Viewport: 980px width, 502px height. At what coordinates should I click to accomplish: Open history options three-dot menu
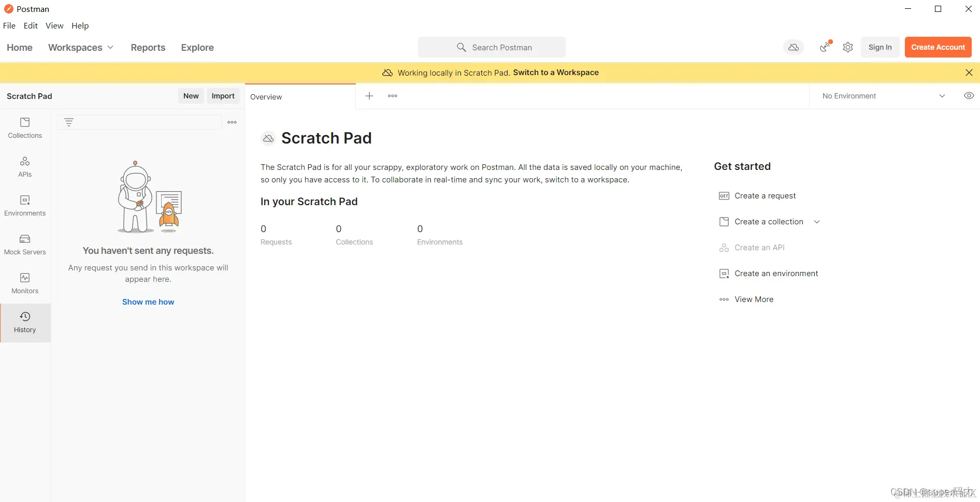click(232, 122)
